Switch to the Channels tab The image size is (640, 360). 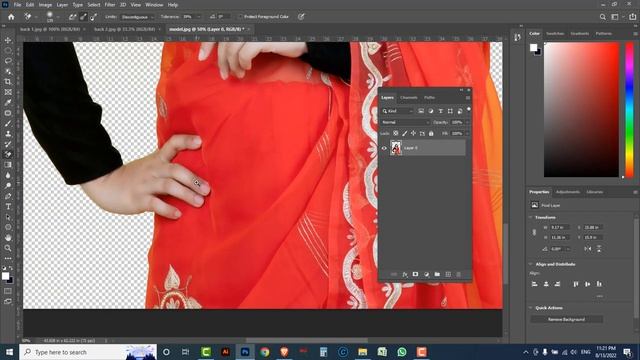(409, 98)
